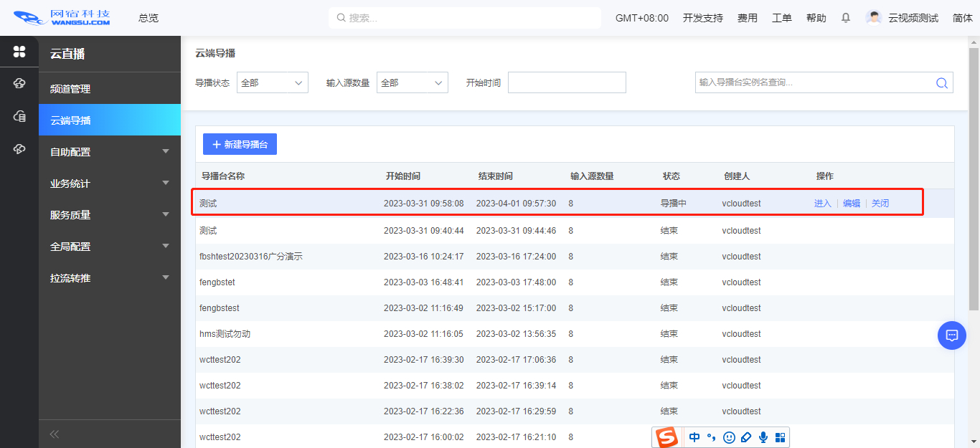The image size is (980, 448).
Task: Select the fbshtest20230316广分演示 row name
Action: click(x=251, y=257)
